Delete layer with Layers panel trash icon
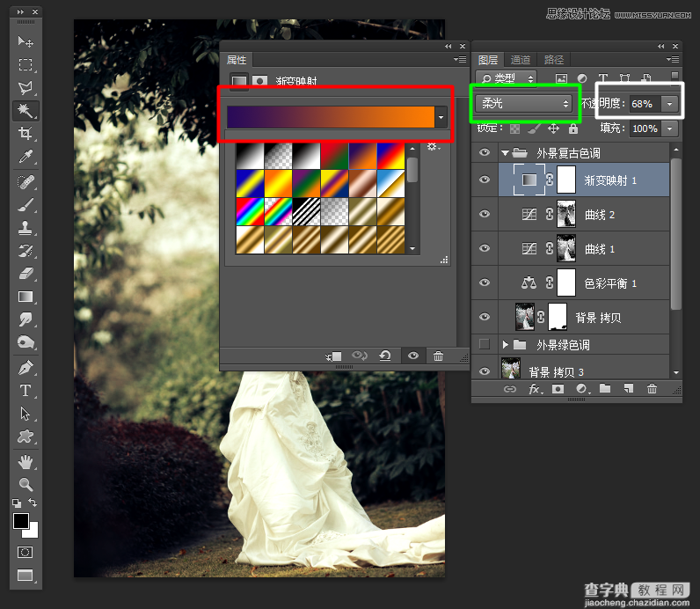The image size is (700, 609). (x=652, y=389)
